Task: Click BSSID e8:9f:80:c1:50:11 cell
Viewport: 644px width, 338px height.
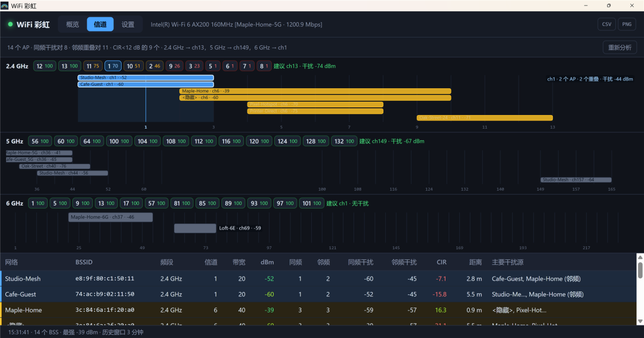Action: [x=105, y=278]
